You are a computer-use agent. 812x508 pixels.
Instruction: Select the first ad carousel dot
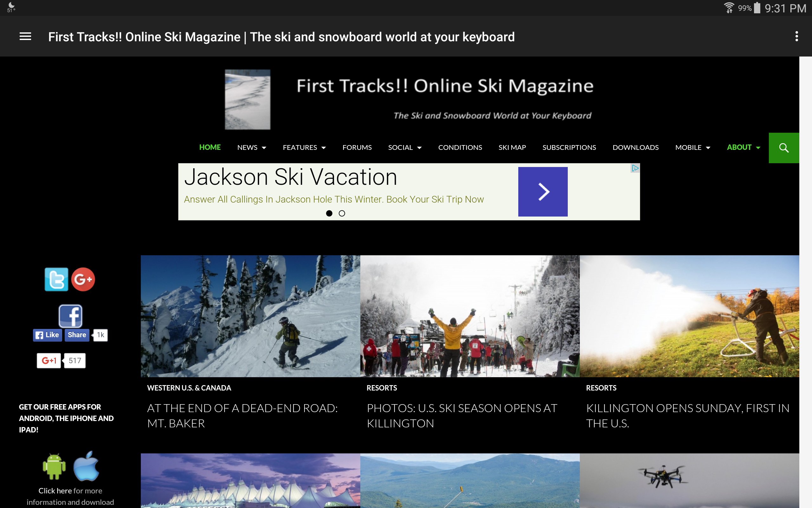coord(329,213)
